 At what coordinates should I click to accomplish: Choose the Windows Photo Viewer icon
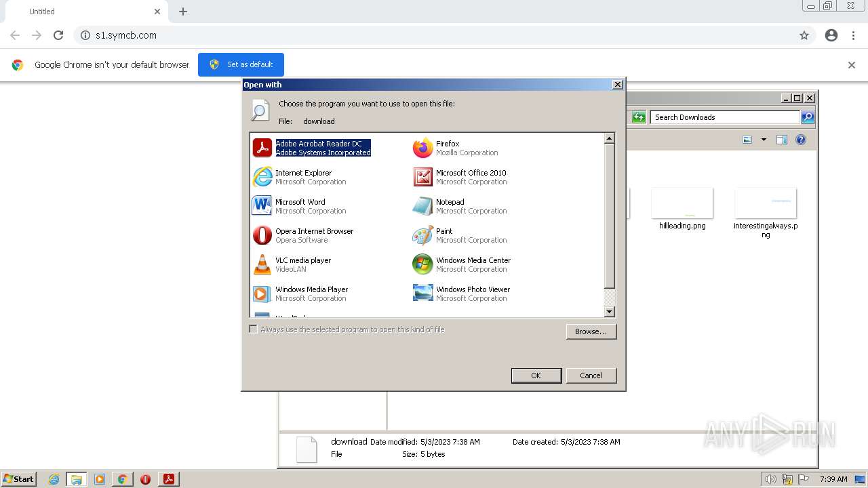click(422, 293)
